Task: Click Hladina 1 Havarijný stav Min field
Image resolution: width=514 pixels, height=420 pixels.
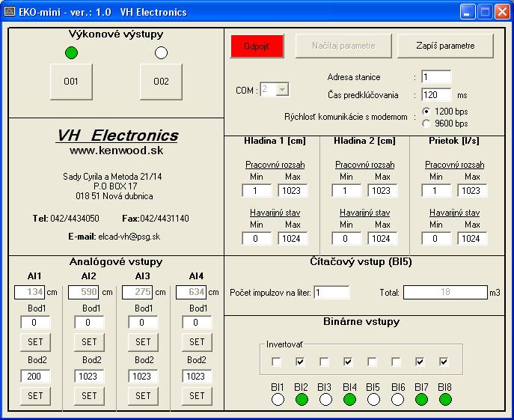Action: point(257,239)
